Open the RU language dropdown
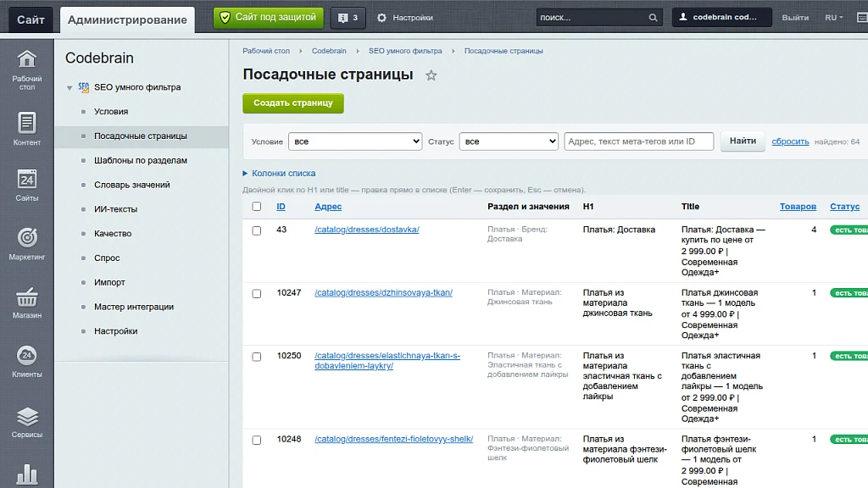 pos(834,18)
